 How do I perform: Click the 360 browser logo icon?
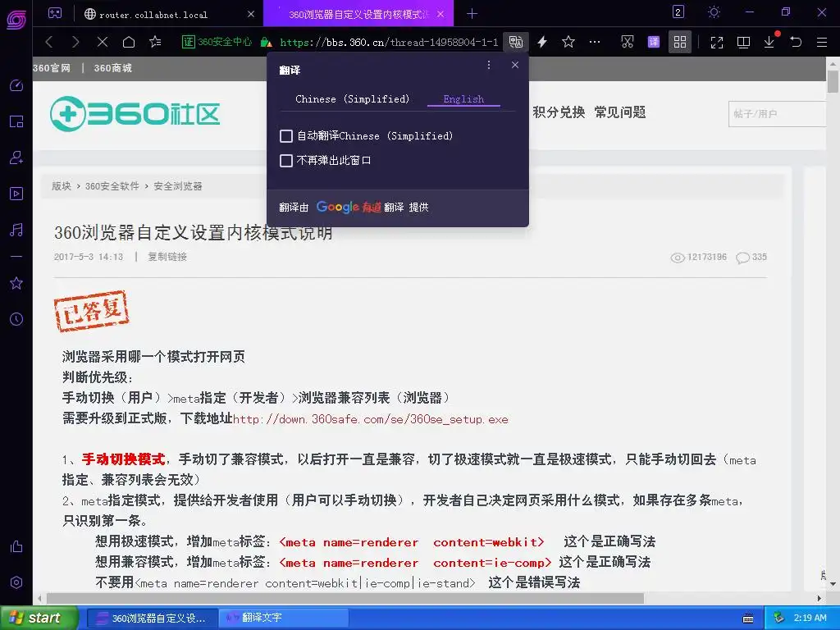16,20
